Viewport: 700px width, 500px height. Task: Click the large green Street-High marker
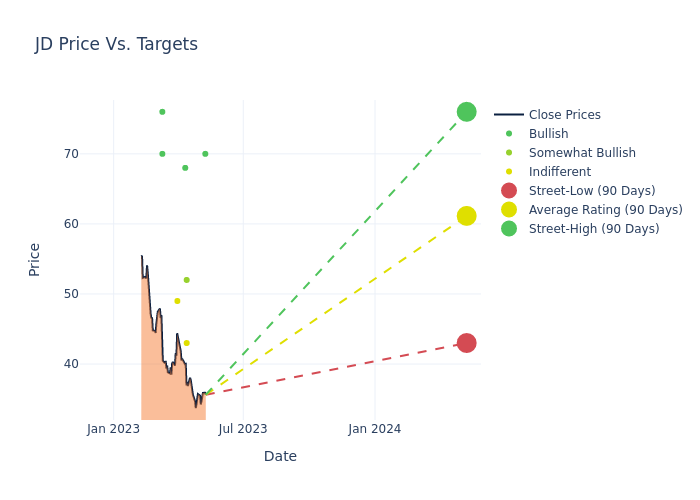tap(466, 112)
